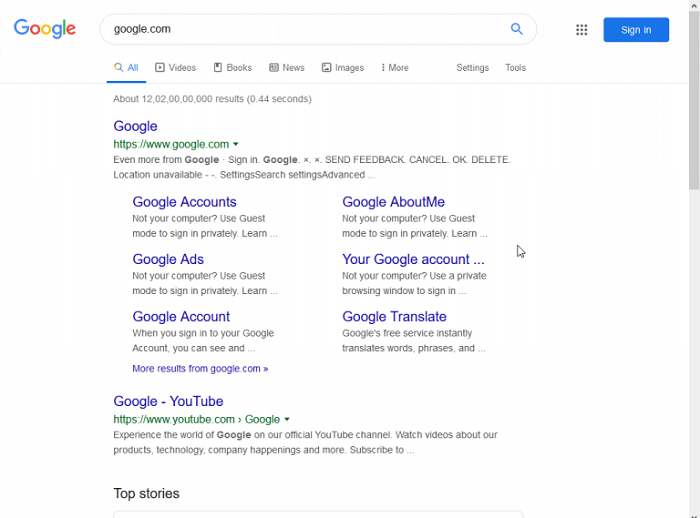Click More results from google.com link

(x=200, y=369)
